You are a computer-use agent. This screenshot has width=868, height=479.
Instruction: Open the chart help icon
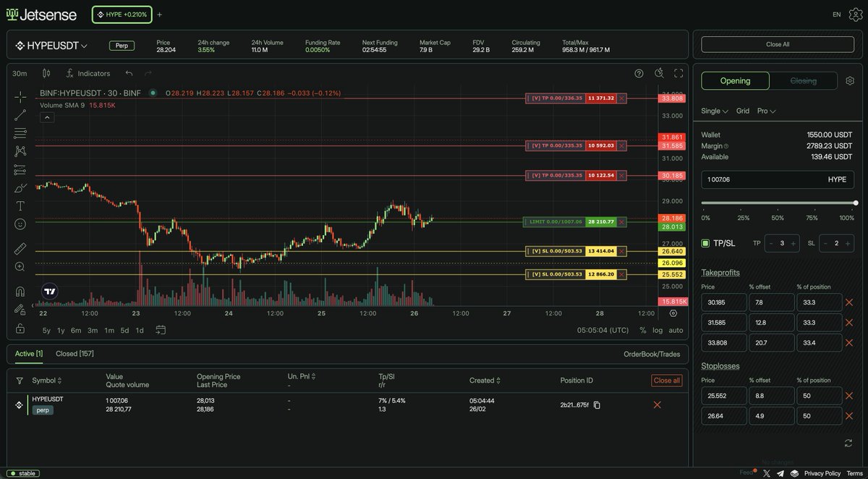coord(639,73)
